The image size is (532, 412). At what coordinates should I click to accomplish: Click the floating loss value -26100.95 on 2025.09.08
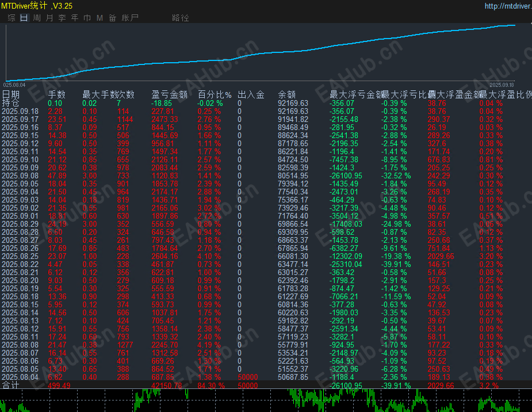(x=346, y=176)
